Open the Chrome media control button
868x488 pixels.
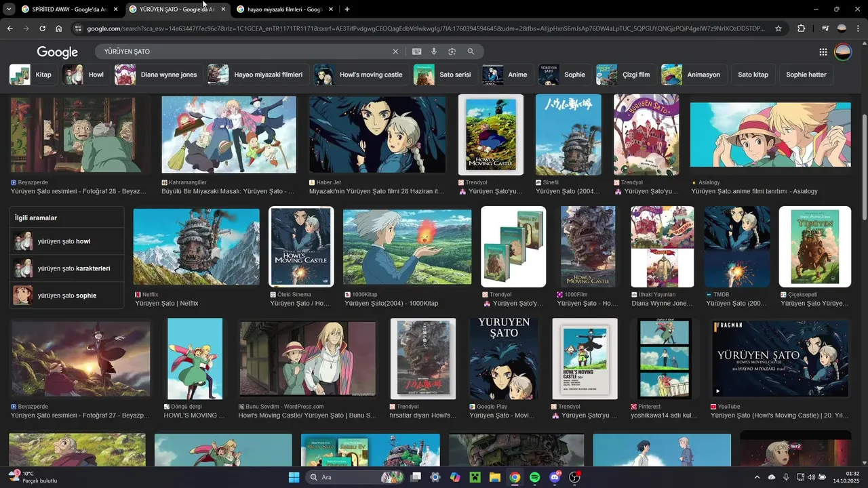[x=825, y=28]
